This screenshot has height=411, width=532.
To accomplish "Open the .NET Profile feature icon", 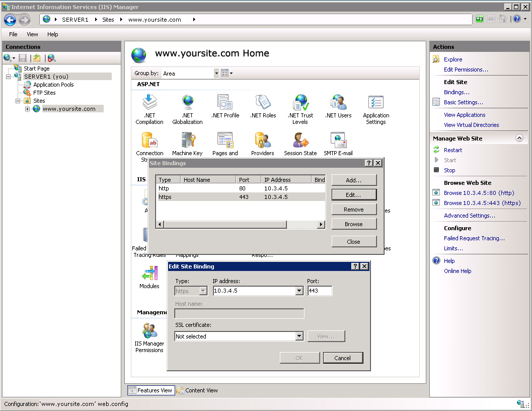I will (225, 103).
